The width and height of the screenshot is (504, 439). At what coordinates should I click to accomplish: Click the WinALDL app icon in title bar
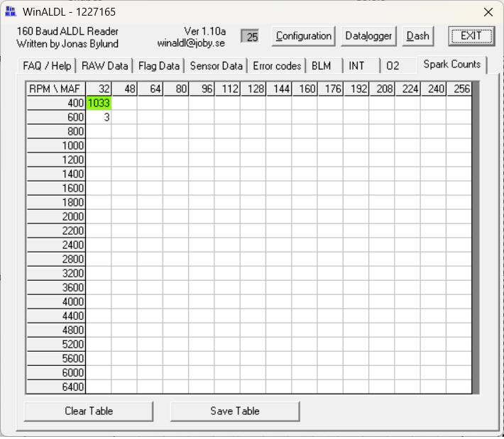coord(10,11)
